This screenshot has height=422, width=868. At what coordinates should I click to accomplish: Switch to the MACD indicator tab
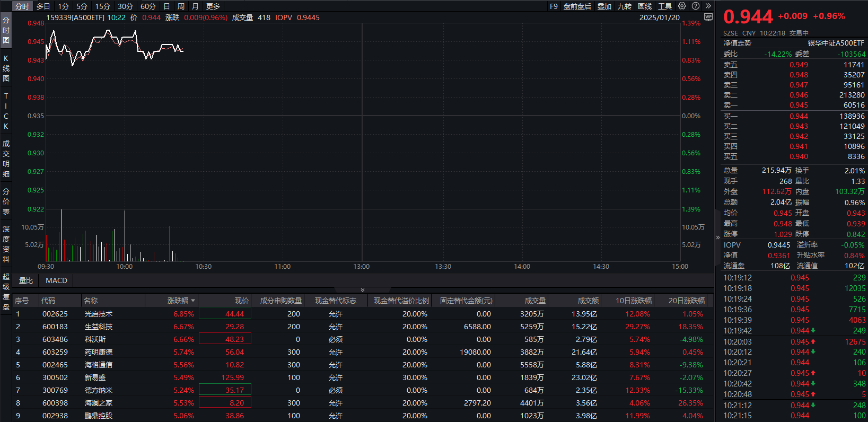(x=56, y=280)
